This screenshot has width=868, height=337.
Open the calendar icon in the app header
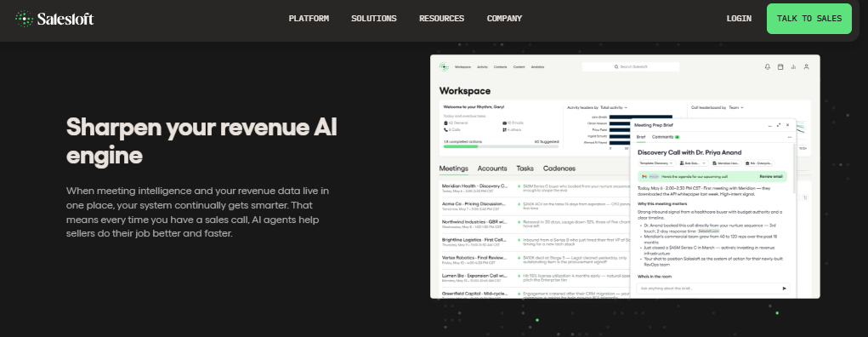pos(780,66)
